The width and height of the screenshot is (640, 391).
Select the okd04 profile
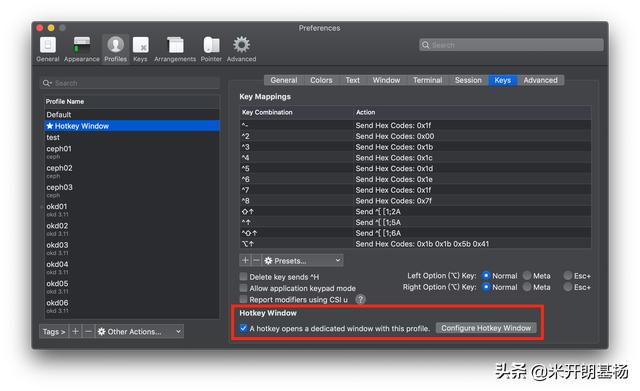coord(131,267)
